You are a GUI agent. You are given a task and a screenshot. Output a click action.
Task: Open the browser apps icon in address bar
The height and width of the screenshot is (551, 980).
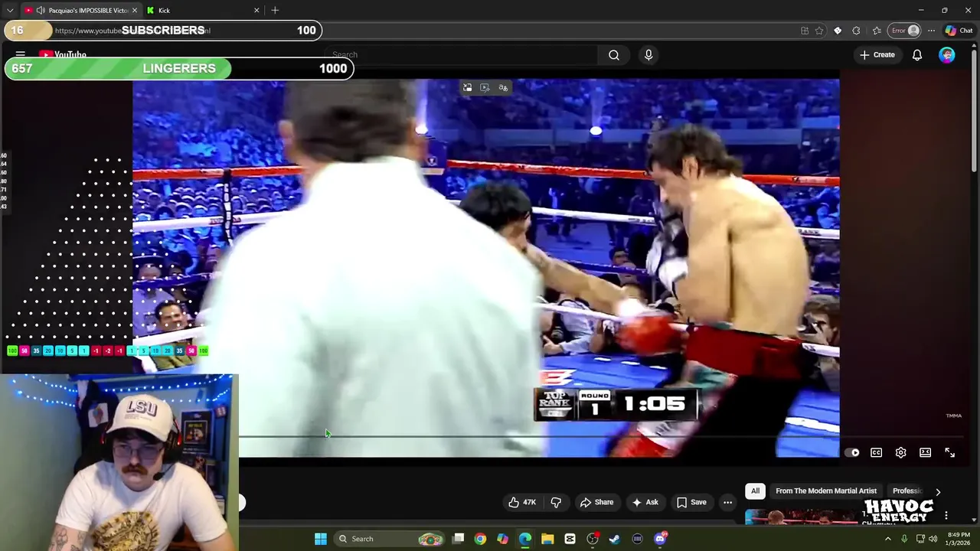[x=805, y=31]
